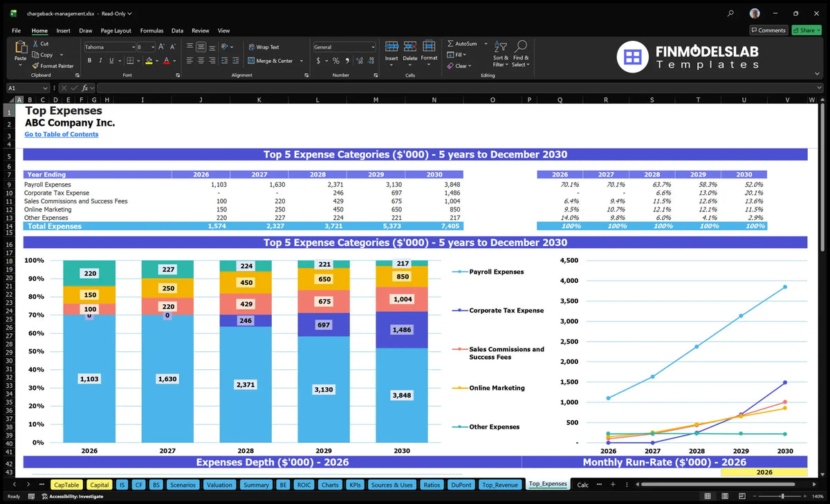This screenshot has height=504, width=830.
Task: Decrease font size with smaller A
Action: [x=172, y=47]
